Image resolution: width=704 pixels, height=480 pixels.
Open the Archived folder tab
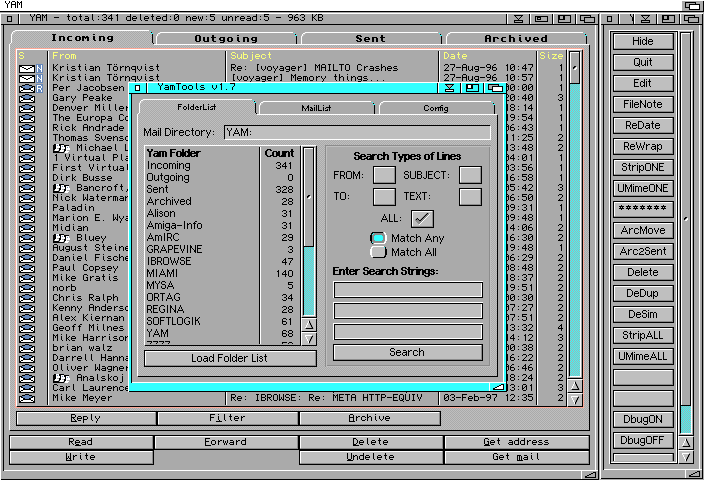(516, 39)
